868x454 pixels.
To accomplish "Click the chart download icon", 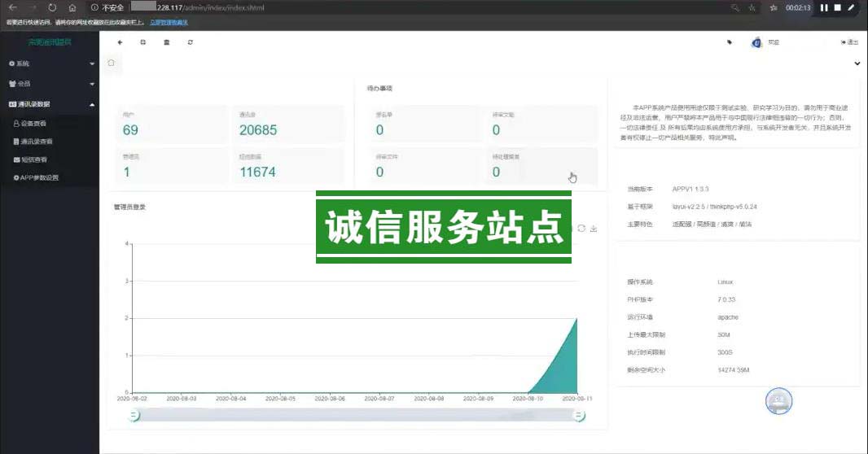I will [x=594, y=229].
